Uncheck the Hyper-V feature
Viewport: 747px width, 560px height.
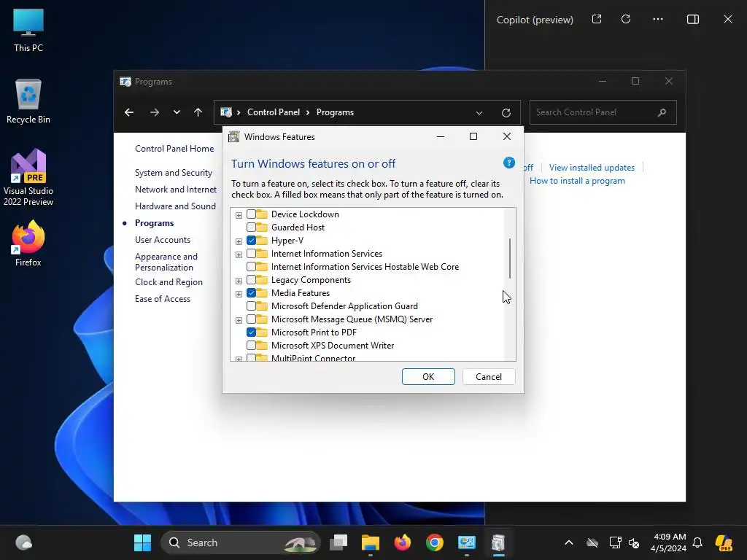click(251, 241)
